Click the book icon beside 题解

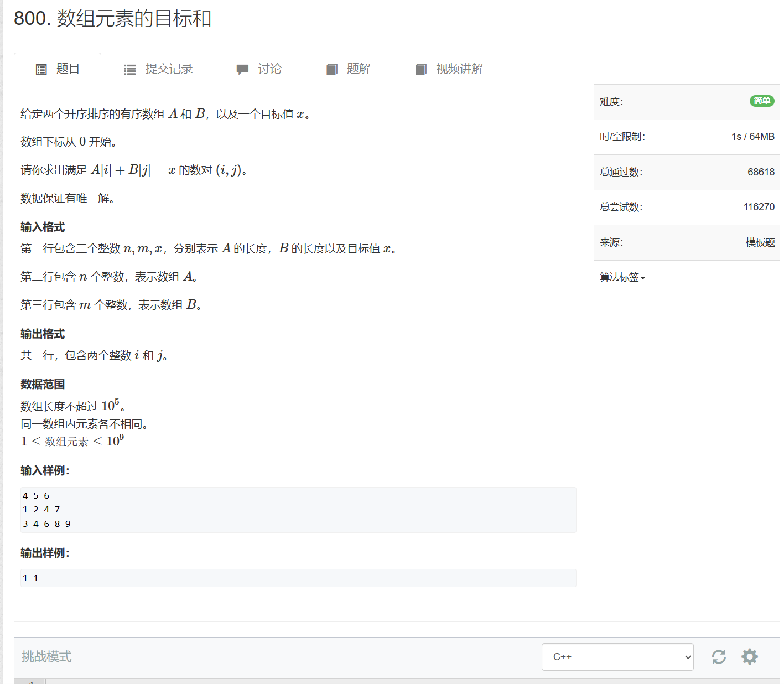click(x=332, y=70)
